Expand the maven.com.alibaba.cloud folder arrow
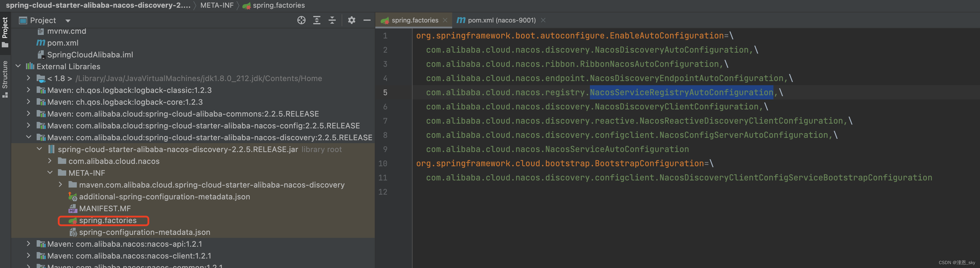Viewport: 980px width, 268px height. click(x=61, y=185)
